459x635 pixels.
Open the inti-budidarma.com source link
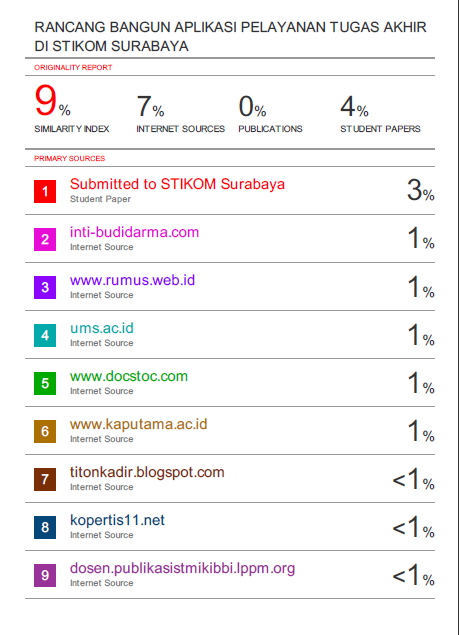click(134, 232)
